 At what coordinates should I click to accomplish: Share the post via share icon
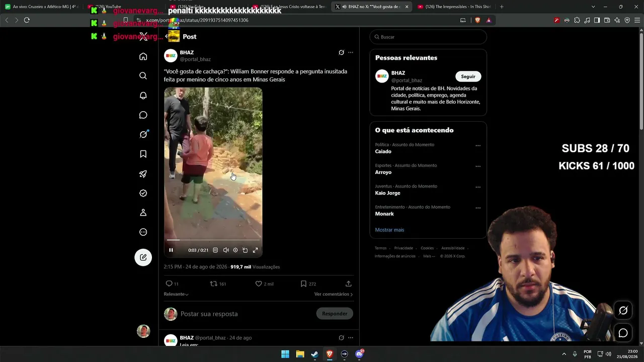coord(348,284)
